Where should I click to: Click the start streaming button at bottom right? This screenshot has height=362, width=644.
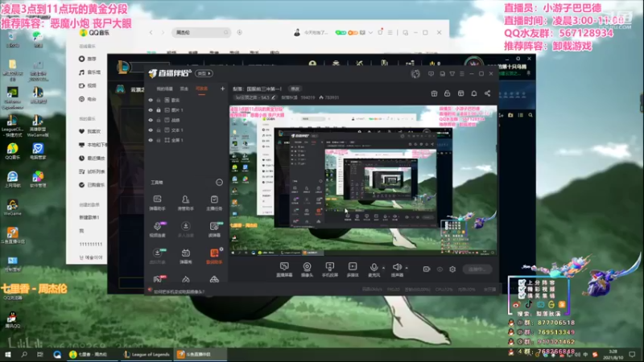[x=477, y=269]
